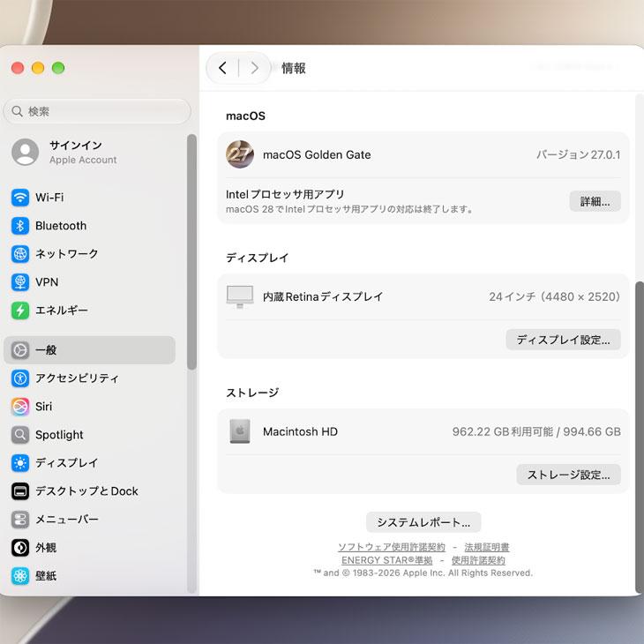Select サインイン Apple Account text
The width and height of the screenshot is (644, 644).
coord(83,152)
